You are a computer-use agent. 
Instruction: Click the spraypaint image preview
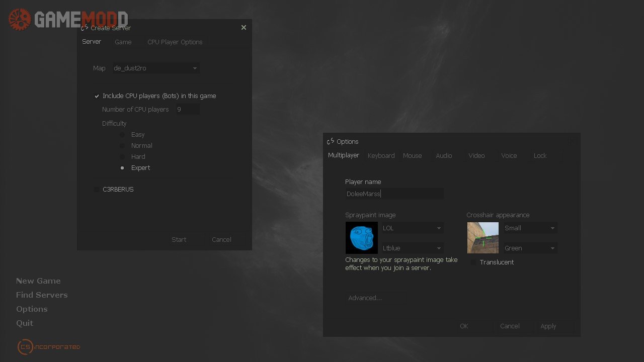361,238
